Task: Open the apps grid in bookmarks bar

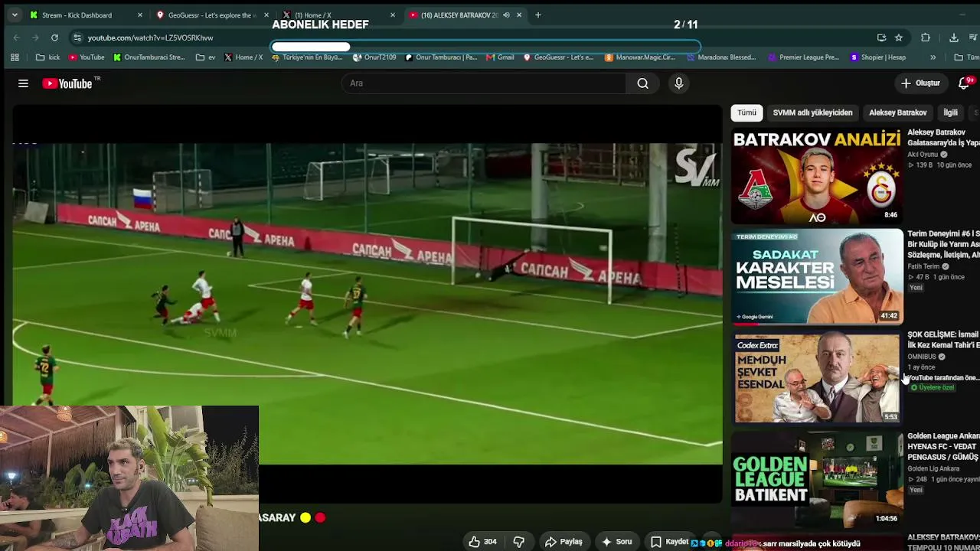Action: coord(15,57)
